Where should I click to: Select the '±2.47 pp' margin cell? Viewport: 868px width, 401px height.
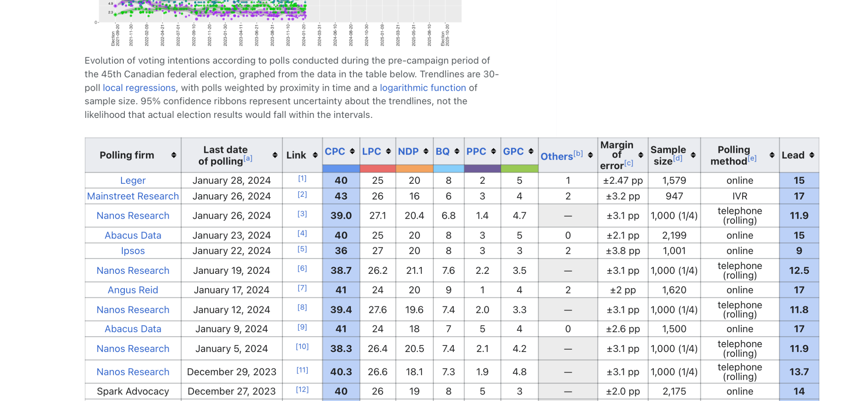(x=623, y=180)
